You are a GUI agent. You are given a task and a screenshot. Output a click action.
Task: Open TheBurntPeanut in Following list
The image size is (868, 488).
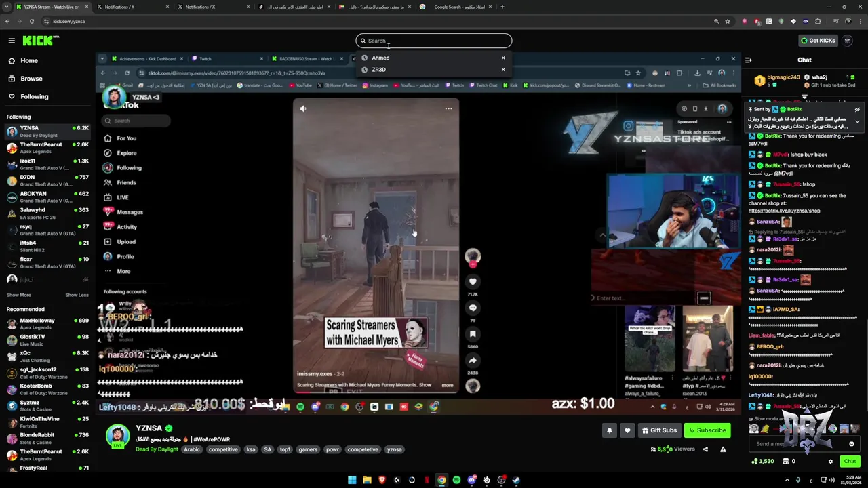(47, 147)
